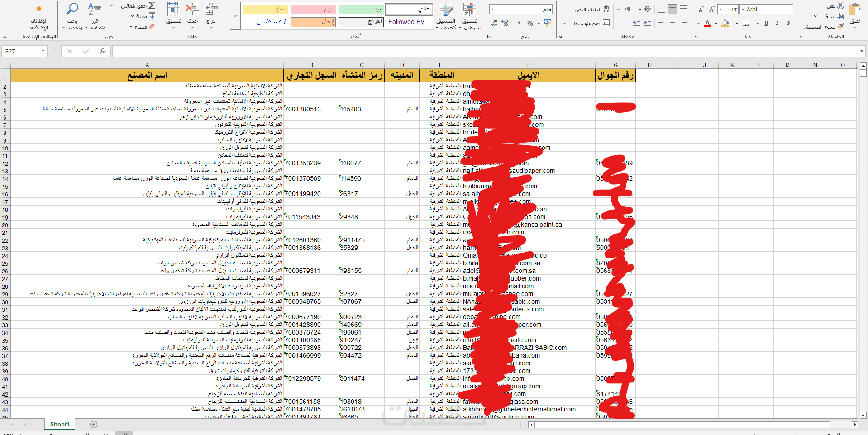Image resolution: width=868 pixels, height=435 pixels.
Task: Apply the Neutral (محايد) cell style
Action: [x=265, y=9]
